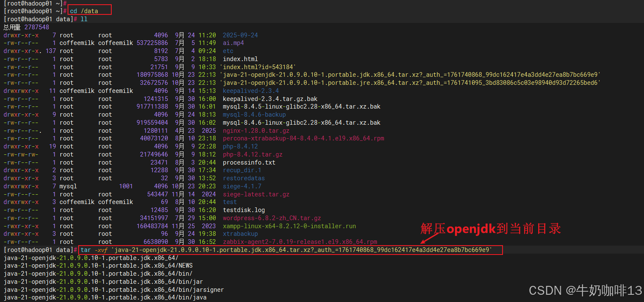
Task: Select the restoredatas directory name
Action: 244,178
